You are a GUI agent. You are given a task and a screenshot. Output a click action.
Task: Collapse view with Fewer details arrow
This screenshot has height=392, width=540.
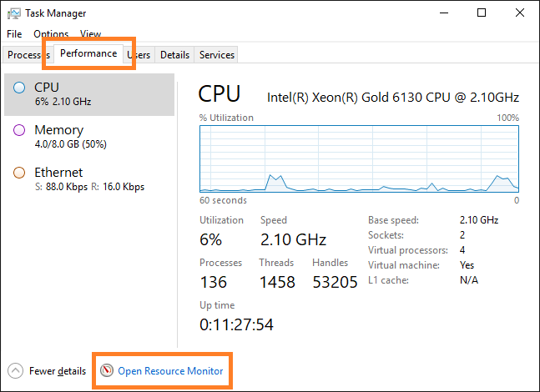click(16, 370)
